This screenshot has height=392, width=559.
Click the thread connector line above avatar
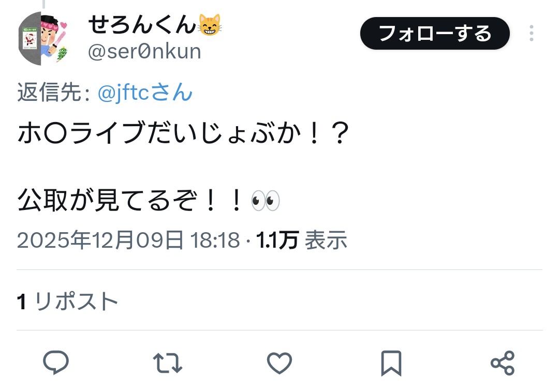pos(43,4)
